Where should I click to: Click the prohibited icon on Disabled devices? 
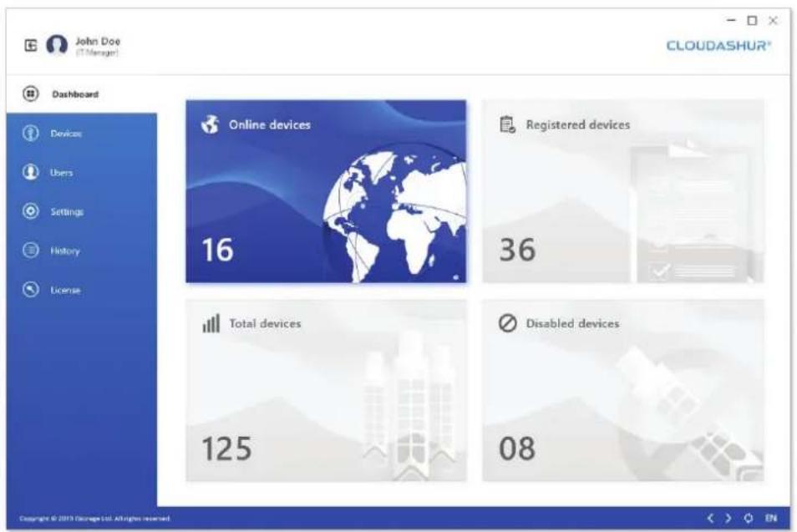[x=507, y=323]
